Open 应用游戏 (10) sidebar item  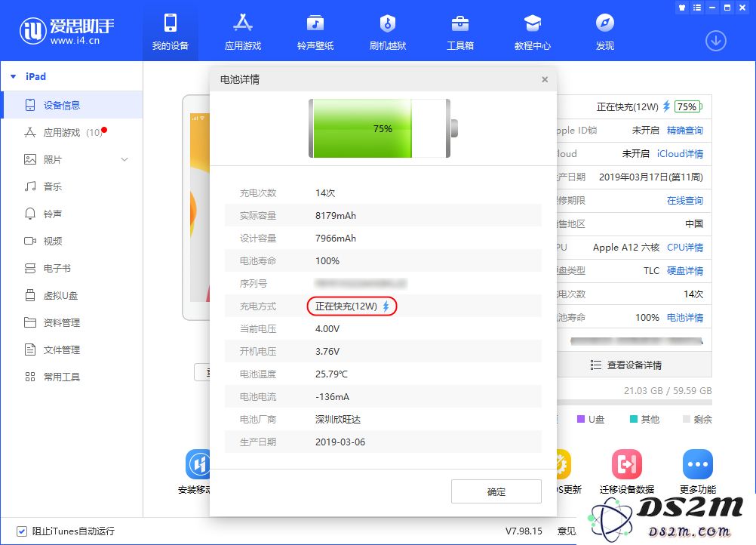72,132
